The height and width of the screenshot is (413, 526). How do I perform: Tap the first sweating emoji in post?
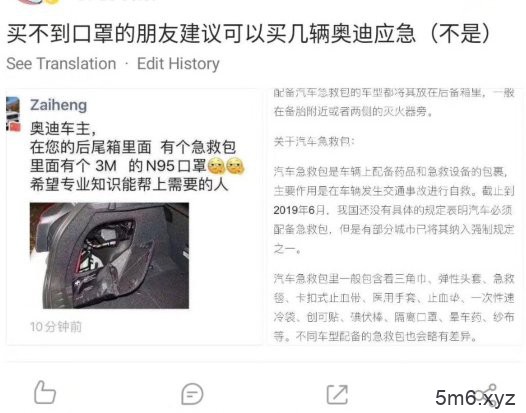coord(216,166)
